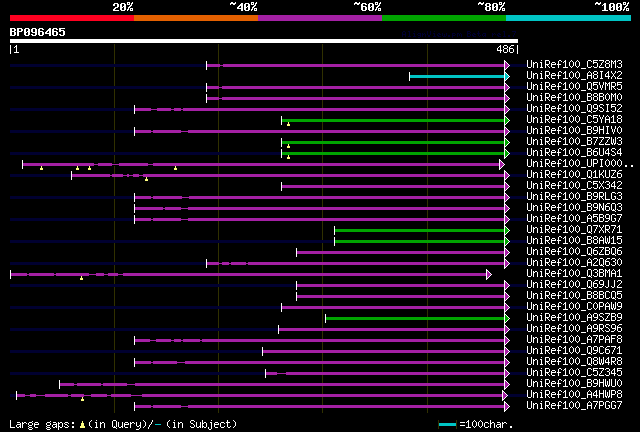Click the purple ~60% identity legend bar

coord(320,18)
